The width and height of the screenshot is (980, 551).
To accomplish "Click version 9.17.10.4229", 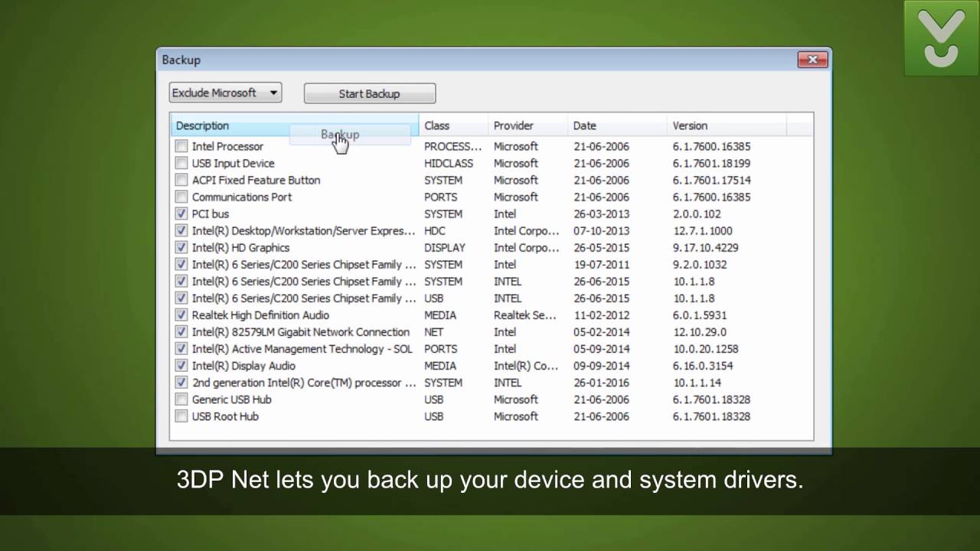I will [x=705, y=247].
